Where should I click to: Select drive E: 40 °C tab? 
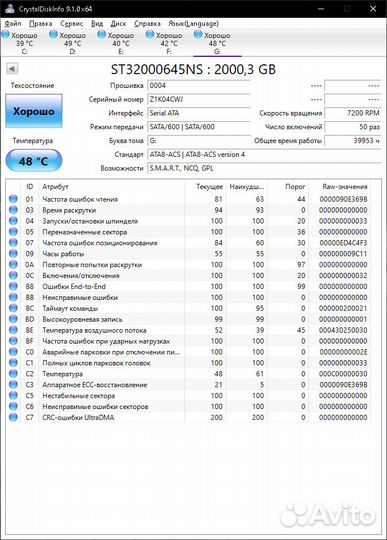click(x=121, y=43)
